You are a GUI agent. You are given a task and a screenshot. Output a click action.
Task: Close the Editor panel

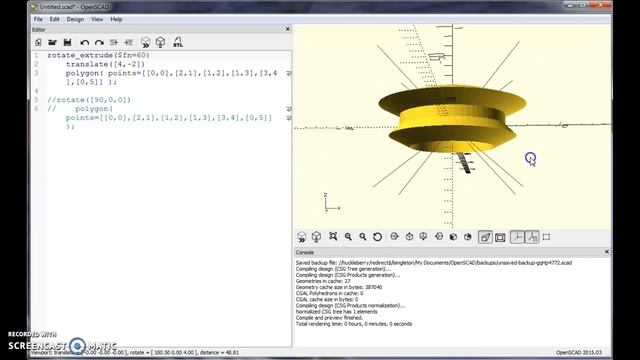pyautogui.click(x=287, y=29)
